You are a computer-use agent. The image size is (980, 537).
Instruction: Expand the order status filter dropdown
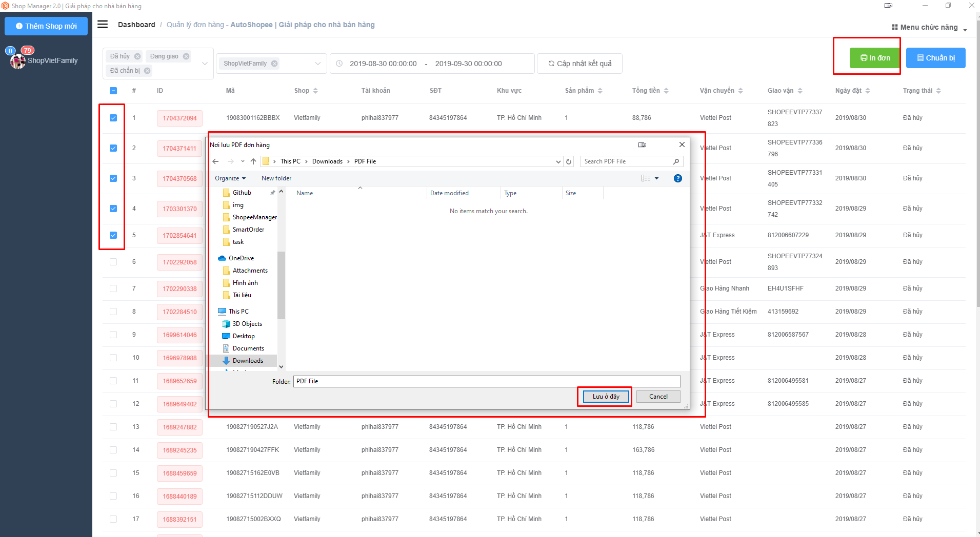click(205, 64)
